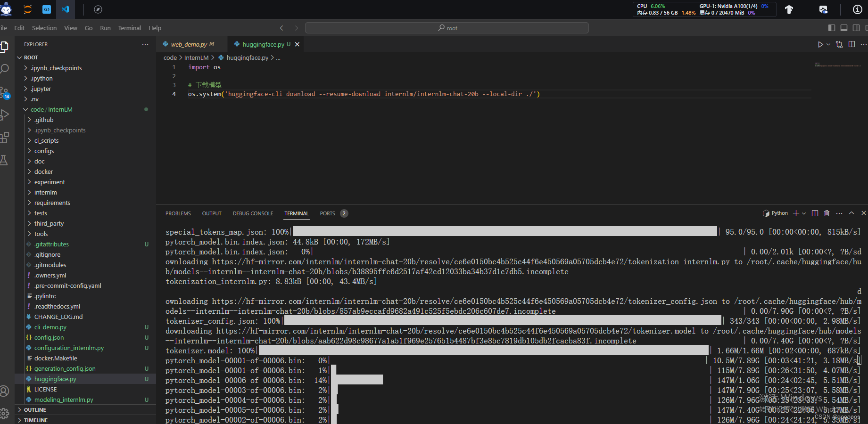This screenshot has width=868, height=424.
Task: Open terminal panel More Actions ellipsis
Action: (x=839, y=213)
